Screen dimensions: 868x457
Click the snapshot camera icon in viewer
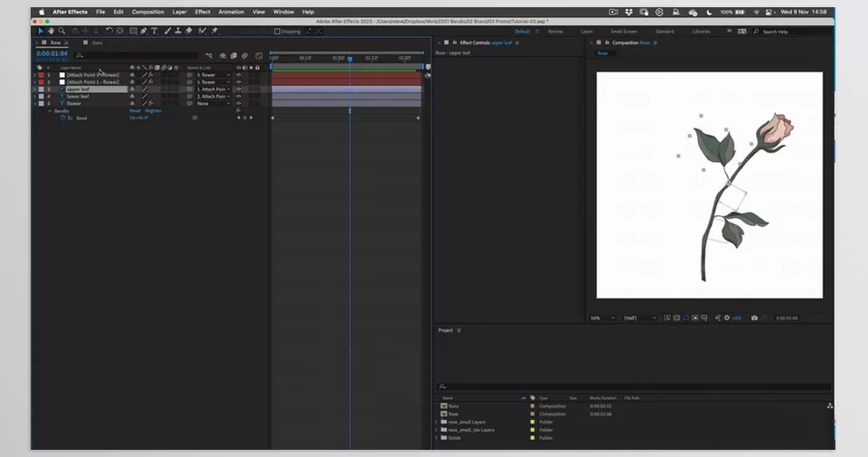tap(754, 318)
